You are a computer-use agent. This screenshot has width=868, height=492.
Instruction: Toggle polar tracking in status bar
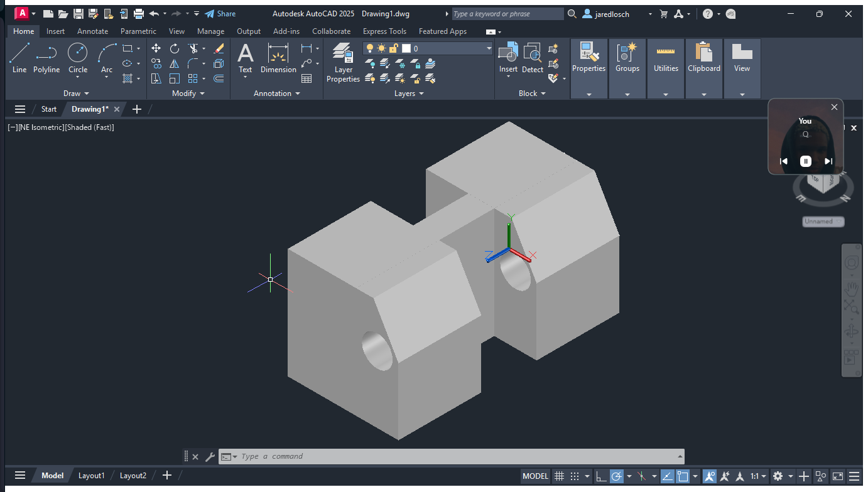(617, 476)
